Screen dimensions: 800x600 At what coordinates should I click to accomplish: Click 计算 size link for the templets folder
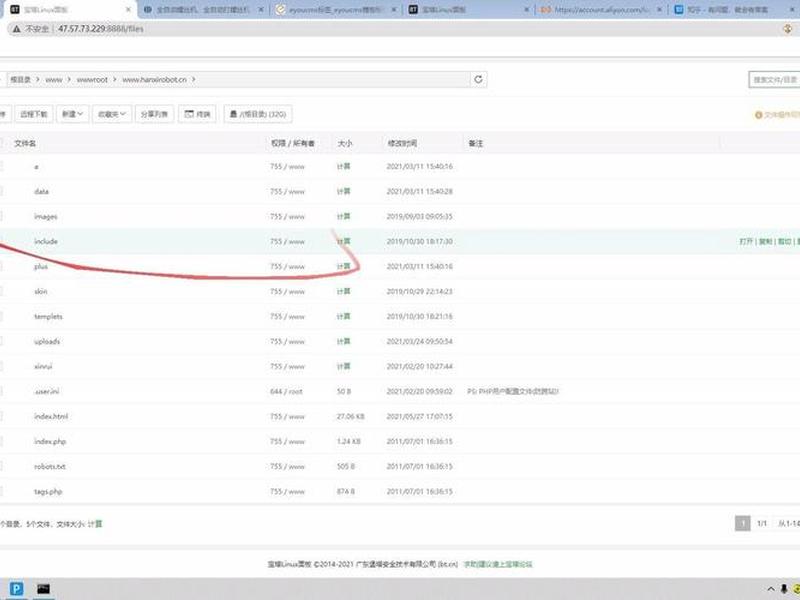point(343,316)
